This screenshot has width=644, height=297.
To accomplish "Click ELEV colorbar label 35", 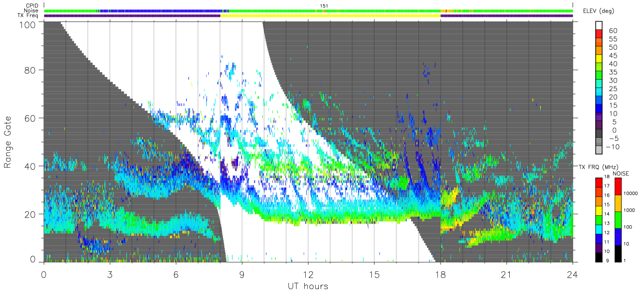I will pyautogui.click(x=612, y=72).
